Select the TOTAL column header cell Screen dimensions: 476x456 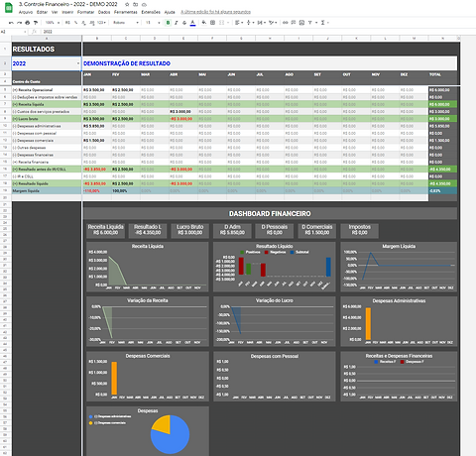pos(442,74)
